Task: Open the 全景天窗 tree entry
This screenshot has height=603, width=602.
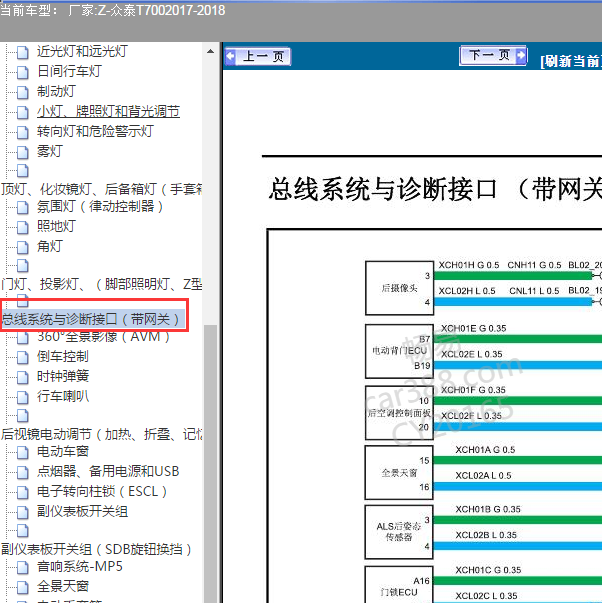Action: [x=63, y=586]
